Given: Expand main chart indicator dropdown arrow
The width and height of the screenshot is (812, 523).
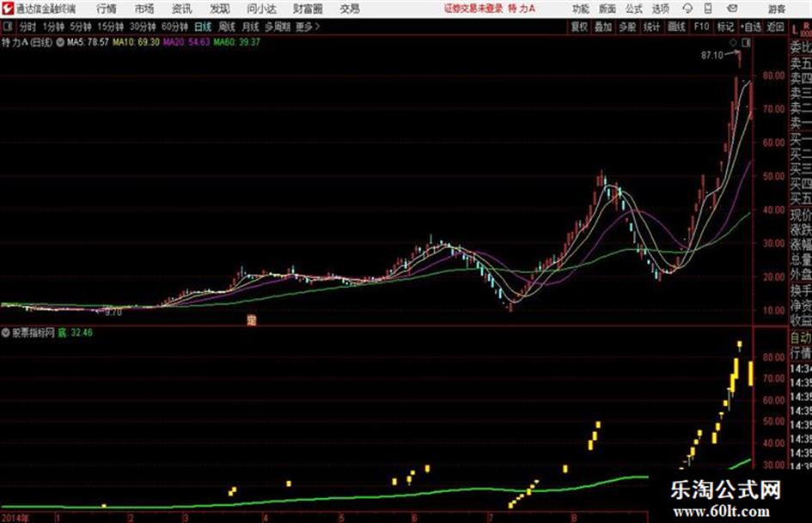Looking at the screenshot, I should (59, 42).
